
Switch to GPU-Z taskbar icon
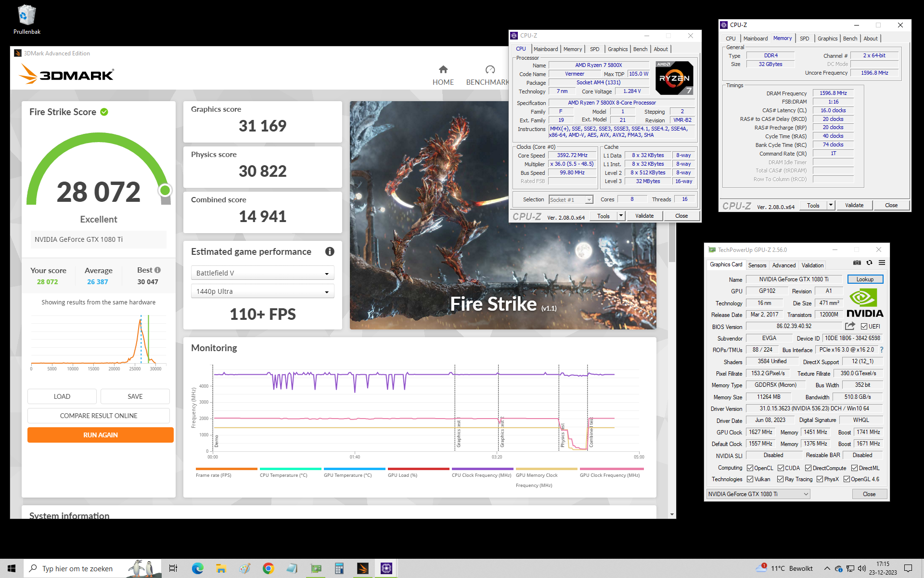coord(316,568)
